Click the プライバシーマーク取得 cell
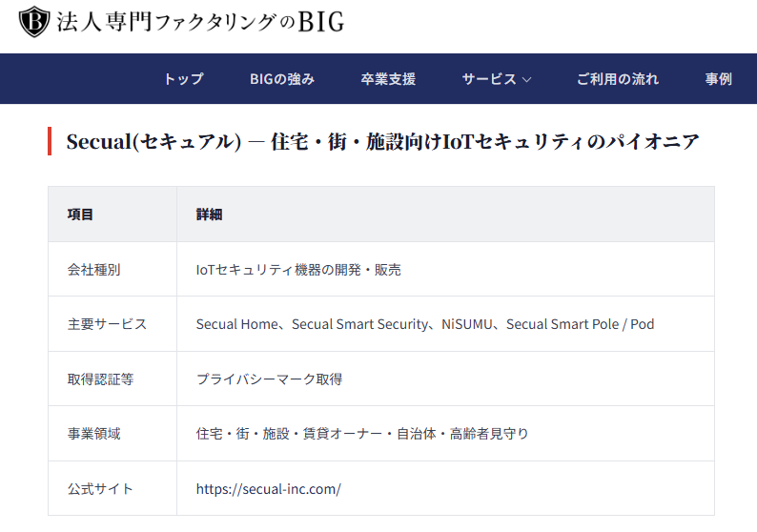This screenshot has width=757, height=532. (269, 379)
